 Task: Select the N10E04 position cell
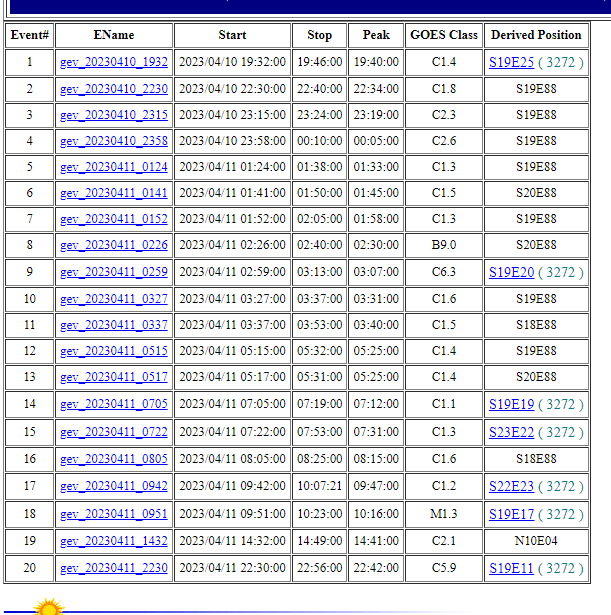click(536, 541)
